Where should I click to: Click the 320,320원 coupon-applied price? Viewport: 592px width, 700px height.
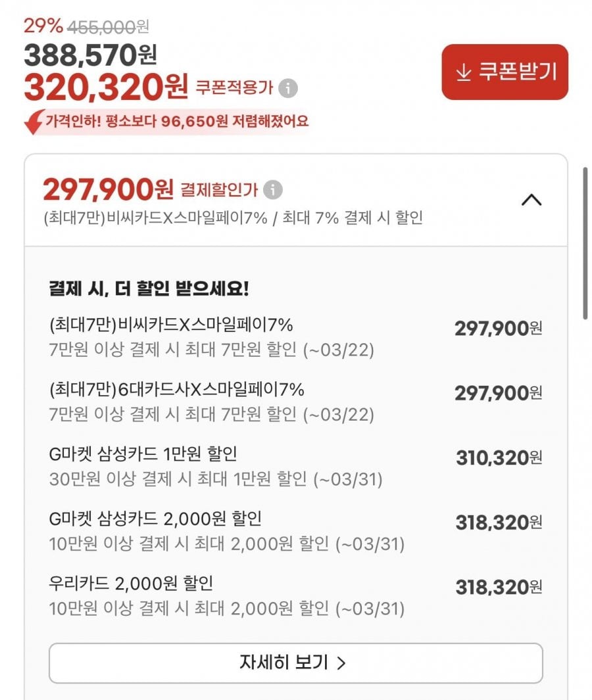[x=107, y=87]
